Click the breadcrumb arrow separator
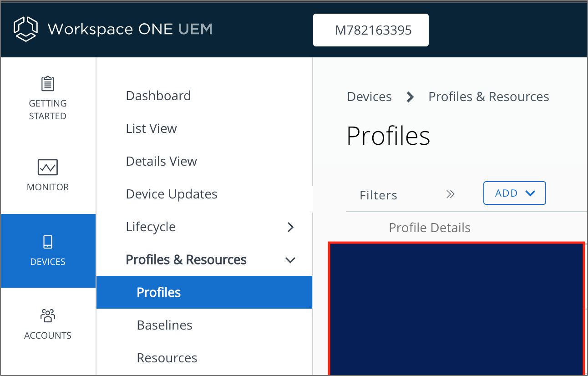 [410, 97]
